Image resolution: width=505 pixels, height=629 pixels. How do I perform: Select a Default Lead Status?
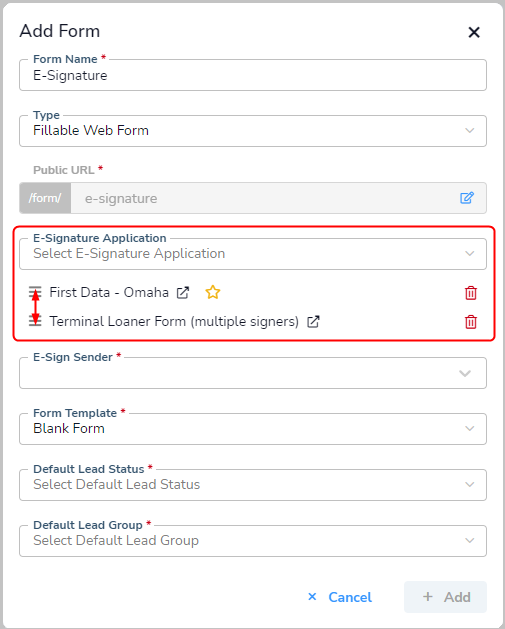(x=253, y=485)
